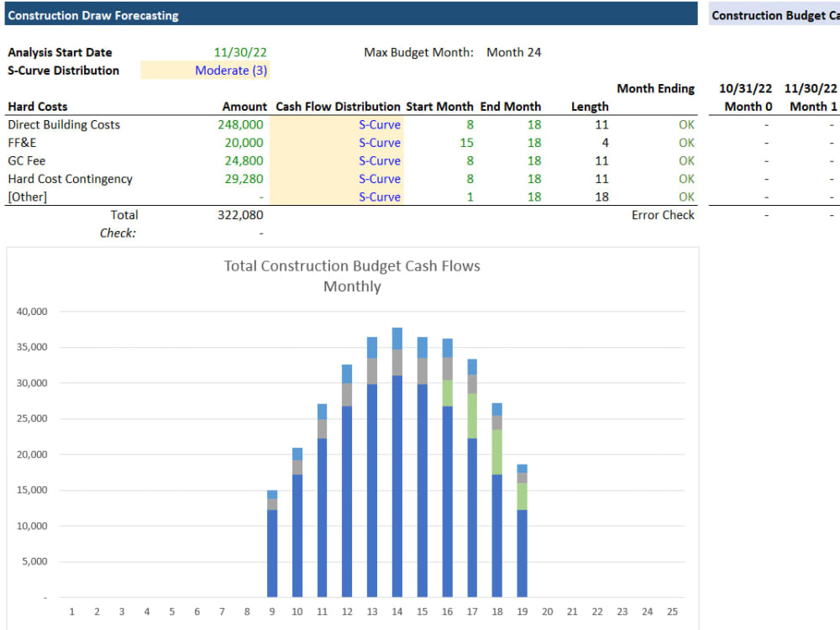This screenshot has width=840, height=630.
Task: Open the S-Curve dropdown for Hard Cost Contingency
Action: click(379, 178)
